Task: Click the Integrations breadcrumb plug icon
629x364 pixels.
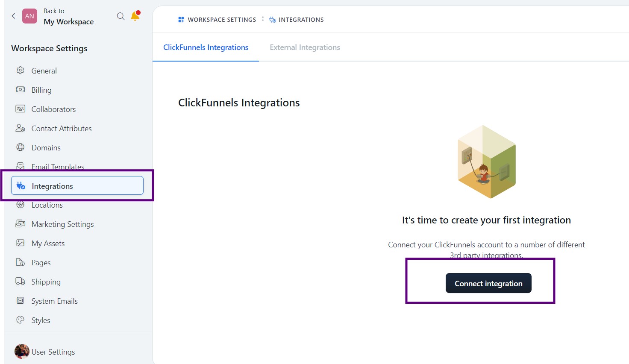Action: [x=273, y=20]
